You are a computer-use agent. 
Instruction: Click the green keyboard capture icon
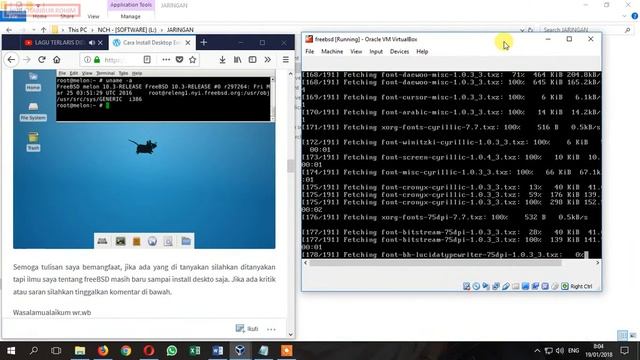point(565,286)
